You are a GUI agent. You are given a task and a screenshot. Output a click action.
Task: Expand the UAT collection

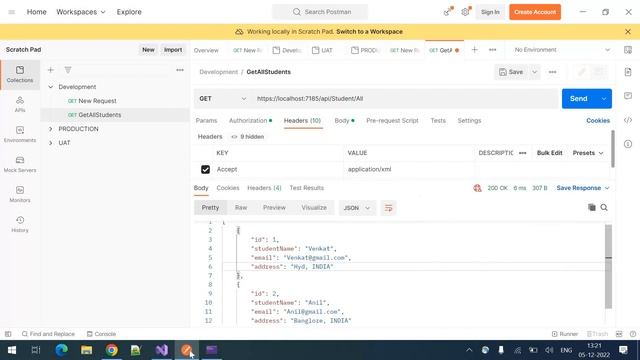[x=51, y=143]
